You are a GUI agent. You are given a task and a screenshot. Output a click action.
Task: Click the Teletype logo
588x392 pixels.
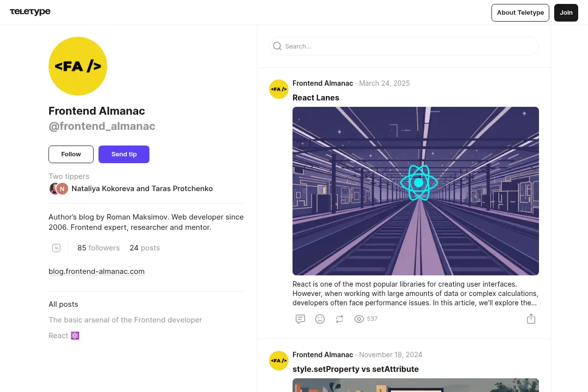[x=30, y=12]
